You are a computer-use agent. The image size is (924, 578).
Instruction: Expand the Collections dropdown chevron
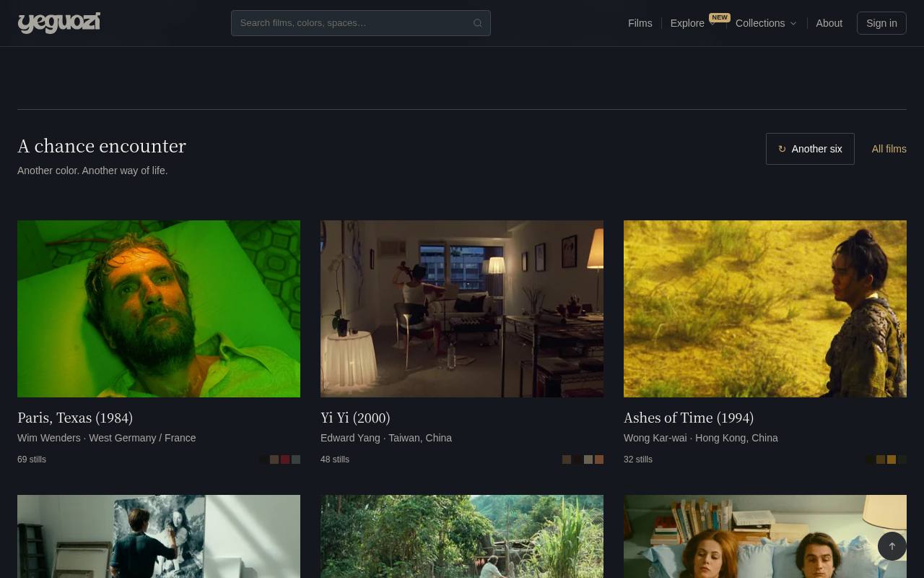pos(793,23)
